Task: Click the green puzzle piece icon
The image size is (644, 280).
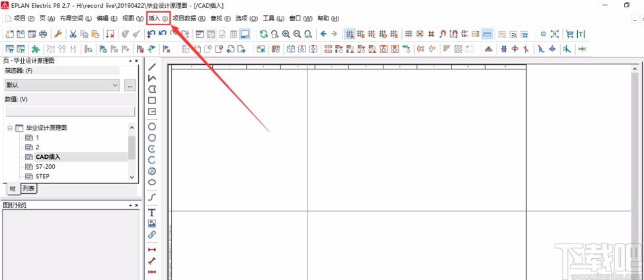Action: coord(36,49)
